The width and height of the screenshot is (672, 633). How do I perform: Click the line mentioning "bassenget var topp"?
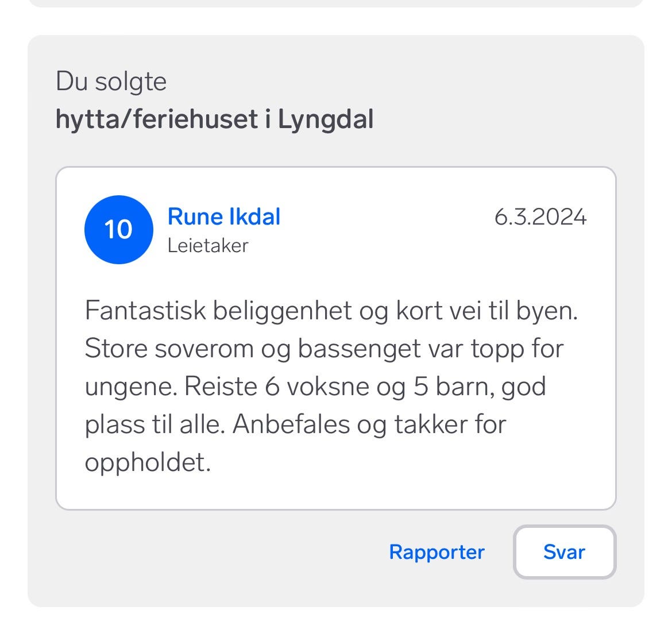tap(325, 348)
